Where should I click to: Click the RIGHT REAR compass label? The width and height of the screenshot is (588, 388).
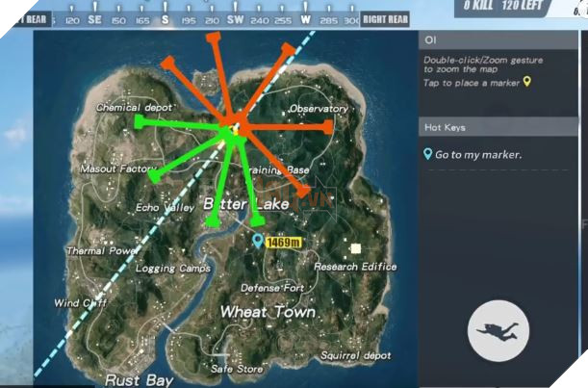tap(385, 19)
